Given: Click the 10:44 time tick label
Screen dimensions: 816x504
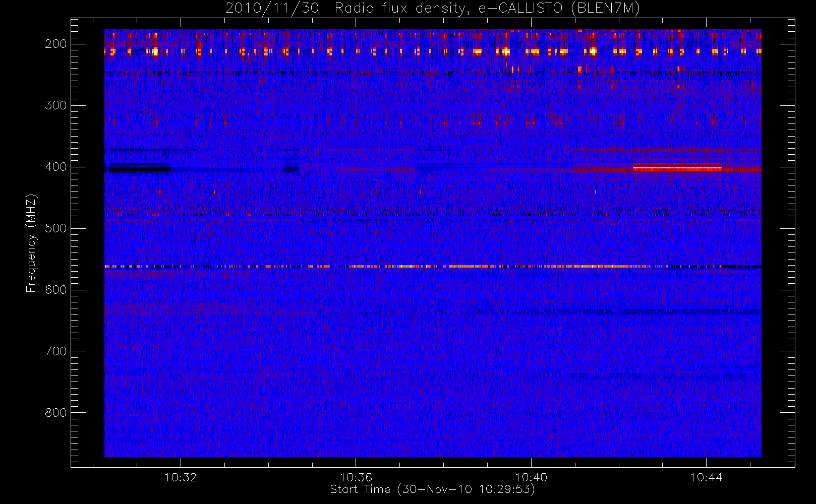Looking at the screenshot, I should (x=706, y=477).
